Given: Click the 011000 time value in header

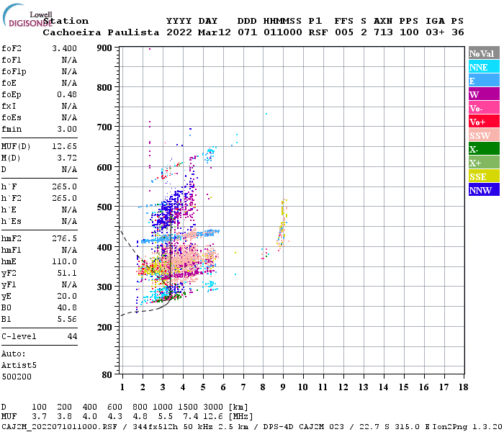Looking at the screenshot, I should tap(283, 32).
